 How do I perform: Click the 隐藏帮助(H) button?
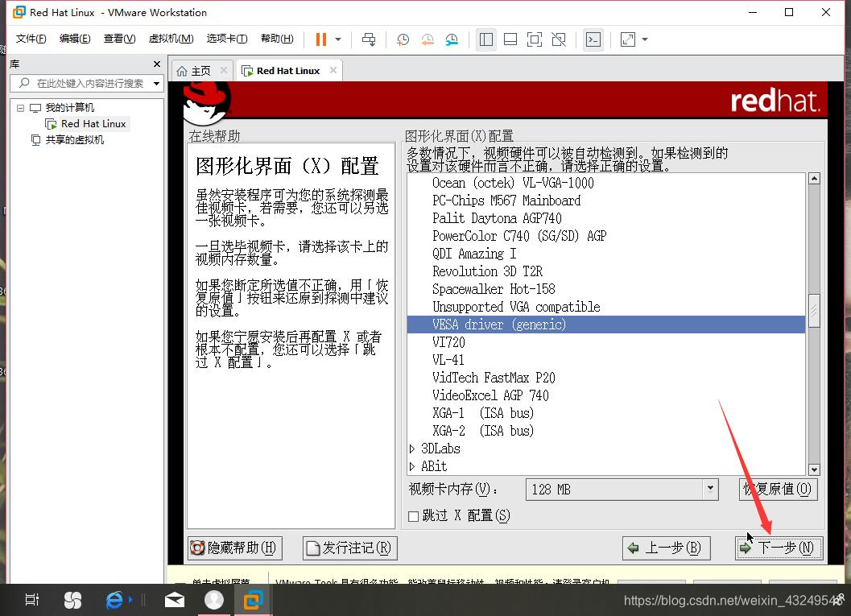[x=235, y=548]
